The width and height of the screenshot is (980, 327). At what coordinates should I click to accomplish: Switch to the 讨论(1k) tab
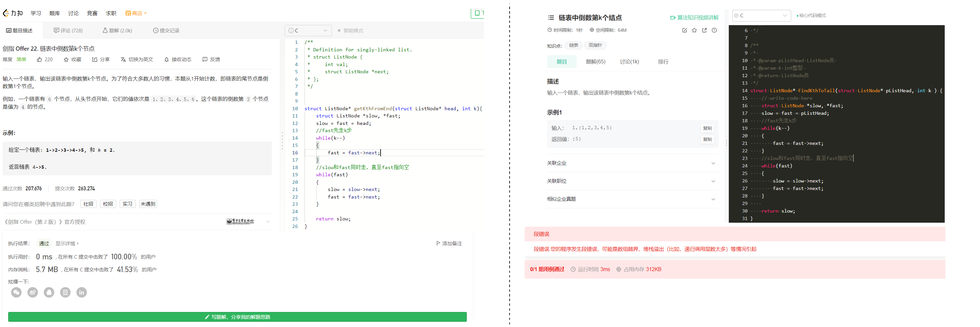click(x=629, y=62)
